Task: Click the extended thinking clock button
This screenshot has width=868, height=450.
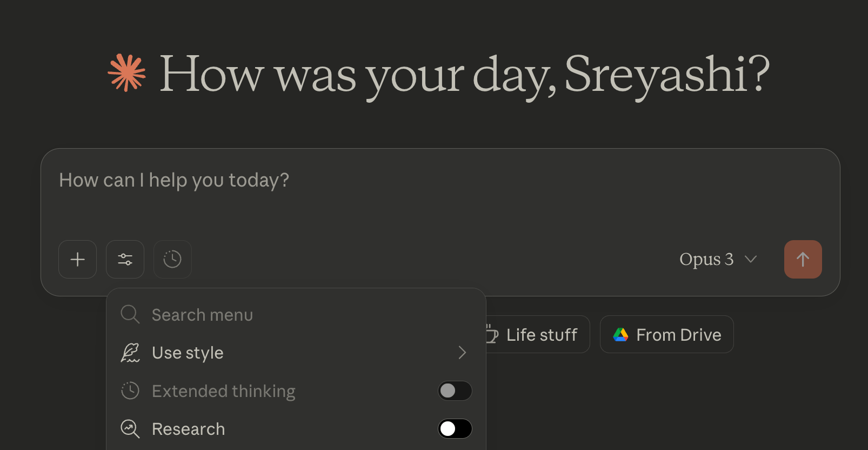Action: (x=172, y=259)
